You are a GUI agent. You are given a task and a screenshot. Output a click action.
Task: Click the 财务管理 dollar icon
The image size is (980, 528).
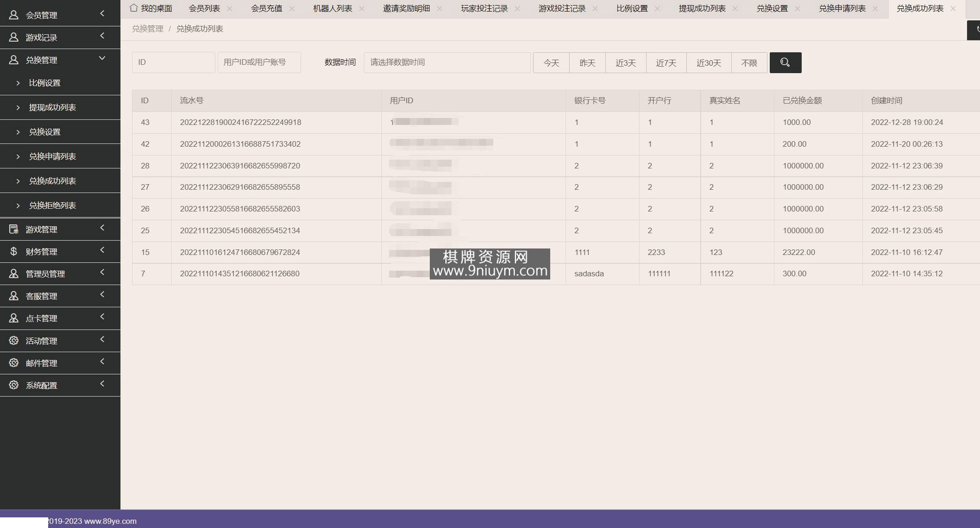[x=13, y=251]
